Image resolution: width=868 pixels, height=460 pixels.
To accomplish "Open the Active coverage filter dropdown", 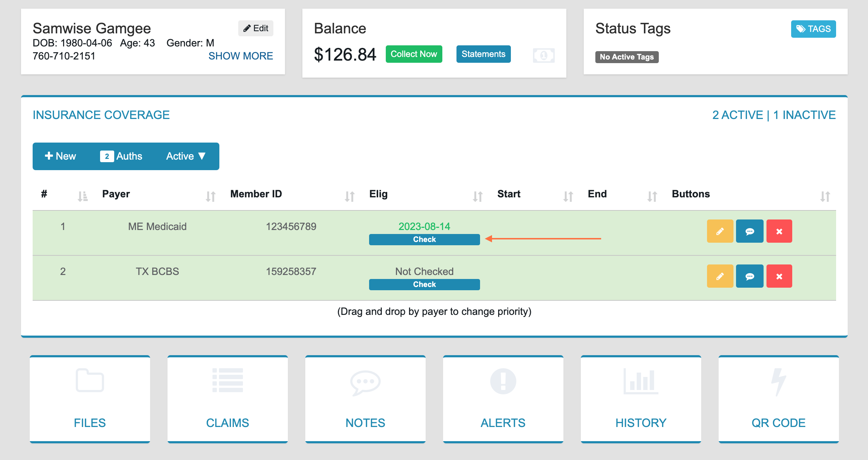I will point(185,156).
